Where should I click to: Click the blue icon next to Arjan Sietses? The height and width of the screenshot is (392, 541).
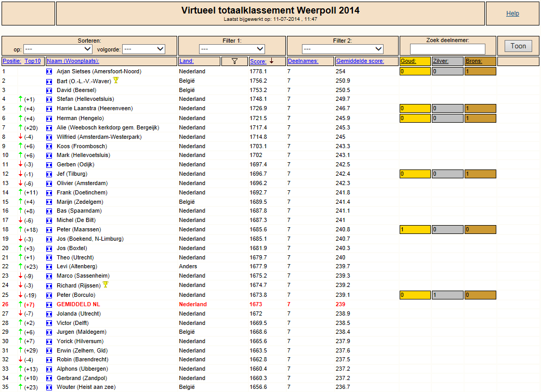(x=49, y=71)
